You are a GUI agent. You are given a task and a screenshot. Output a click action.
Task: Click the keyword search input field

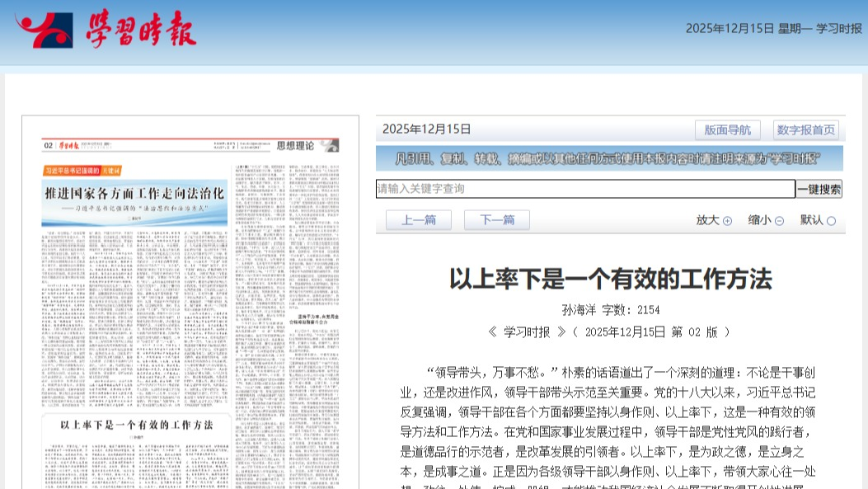pyautogui.click(x=585, y=189)
